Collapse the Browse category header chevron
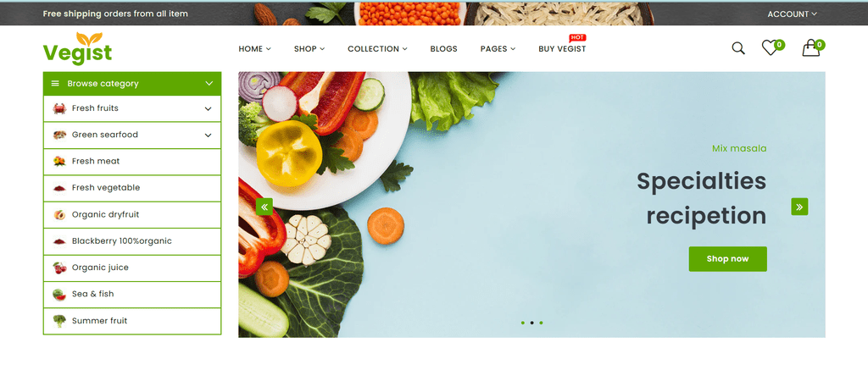868x381 pixels. [x=209, y=84]
